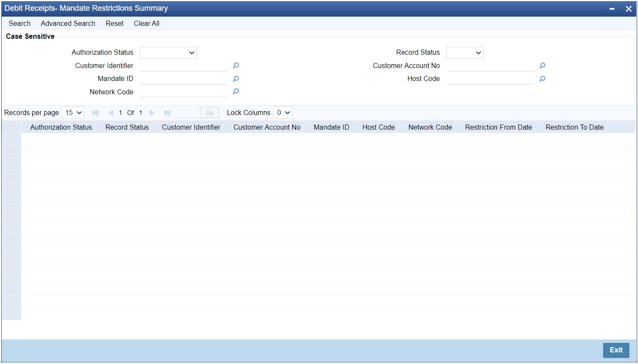Change Records per page dropdown
The image size is (638, 364).
click(x=73, y=113)
